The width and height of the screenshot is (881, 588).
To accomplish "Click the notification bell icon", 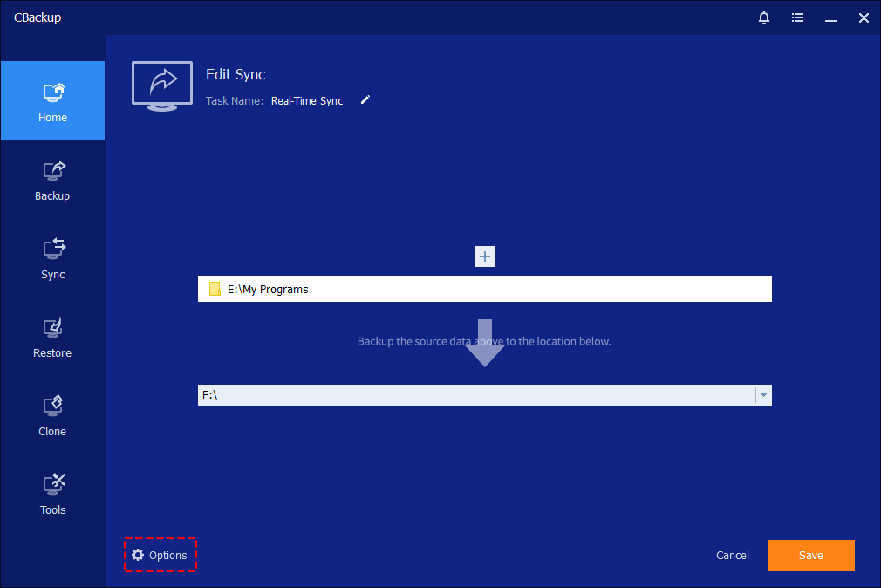I will tap(764, 17).
